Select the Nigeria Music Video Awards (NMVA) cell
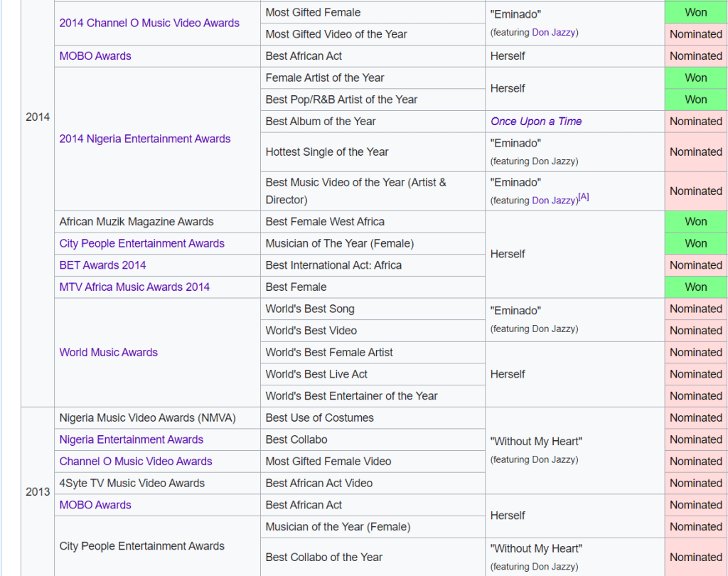The height and width of the screenshot is (576, 728). [146, 418]
